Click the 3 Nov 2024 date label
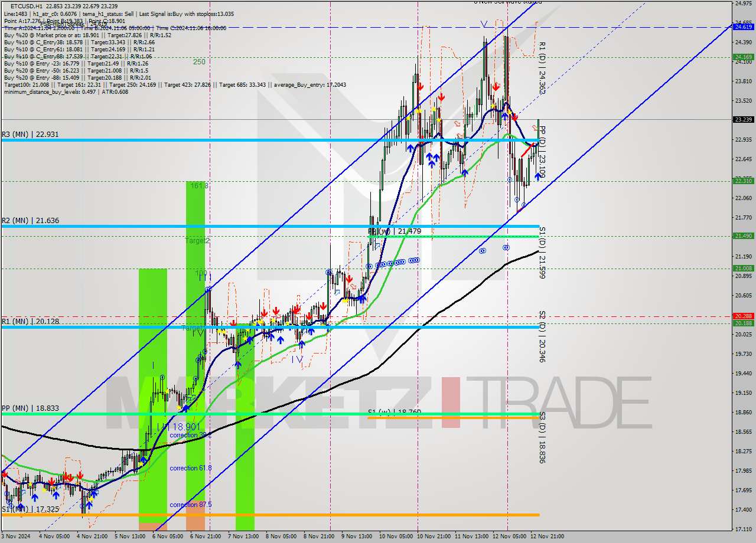Image resolution: width=756 pixels, height=543 pixels. (x=14, y=537)
